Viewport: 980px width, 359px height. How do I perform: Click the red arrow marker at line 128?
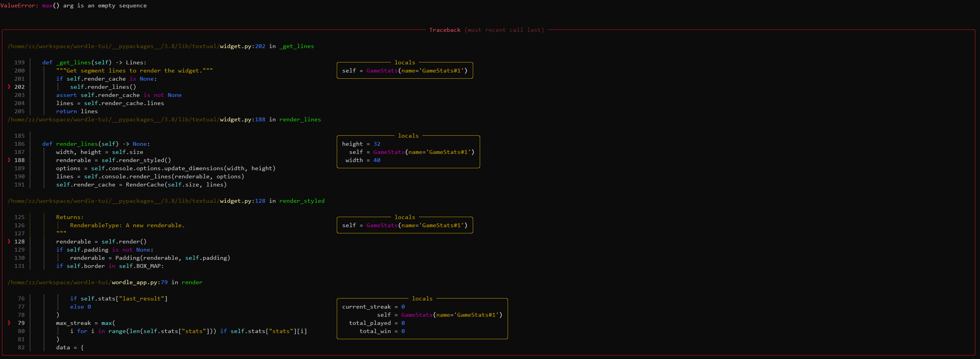[x=9, y=242]
